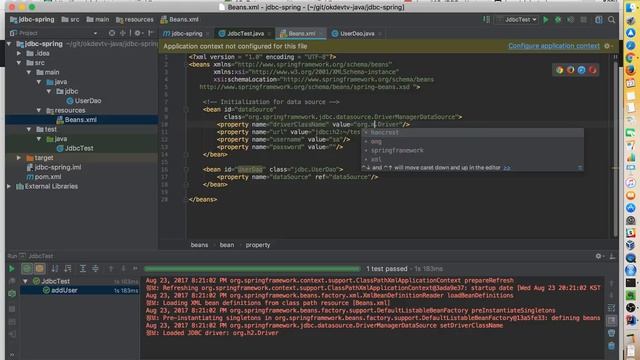Open Firefox from the macOS dock
This screenshot has width=640, height=360.
[631, 70]
